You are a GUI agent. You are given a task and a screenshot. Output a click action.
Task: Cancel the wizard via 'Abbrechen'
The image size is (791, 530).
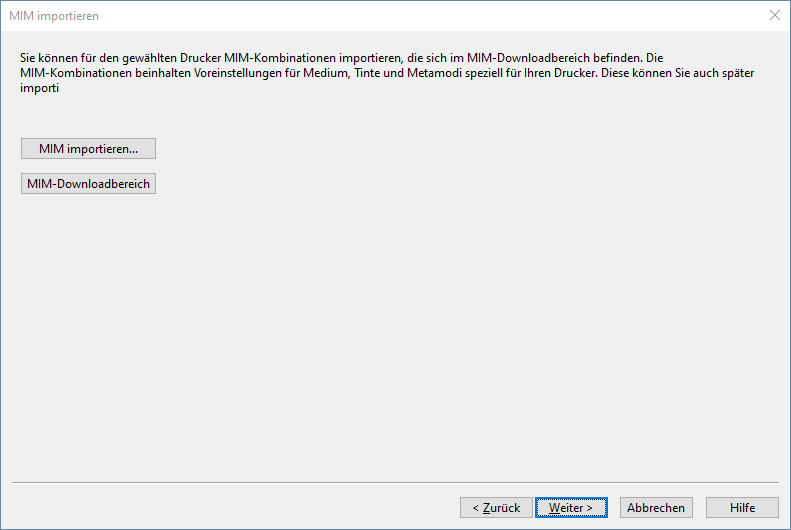click(x=656, y=507)
